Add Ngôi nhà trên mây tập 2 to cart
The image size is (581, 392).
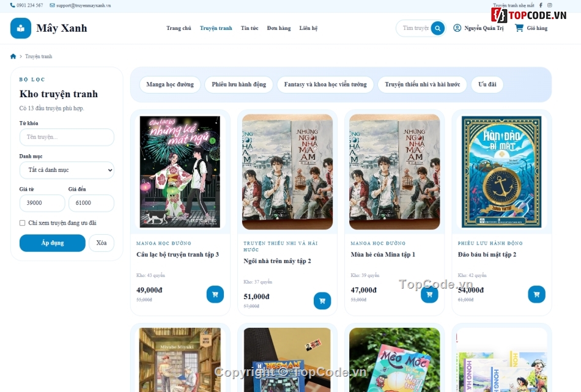point(322,301)
